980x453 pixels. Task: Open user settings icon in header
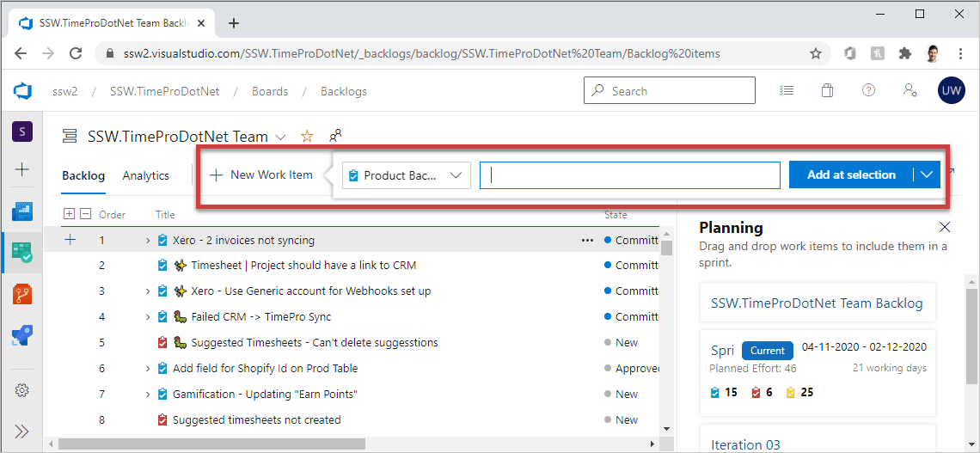910,90
